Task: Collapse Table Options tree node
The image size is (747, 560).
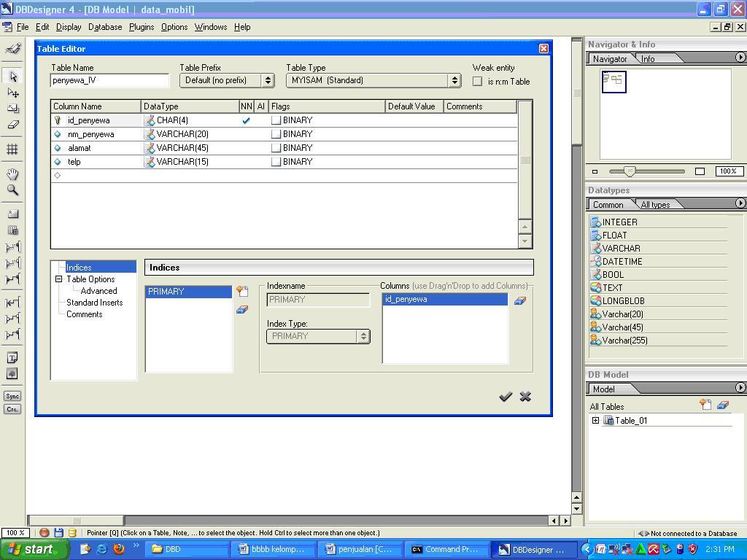Action: point(58,279)
